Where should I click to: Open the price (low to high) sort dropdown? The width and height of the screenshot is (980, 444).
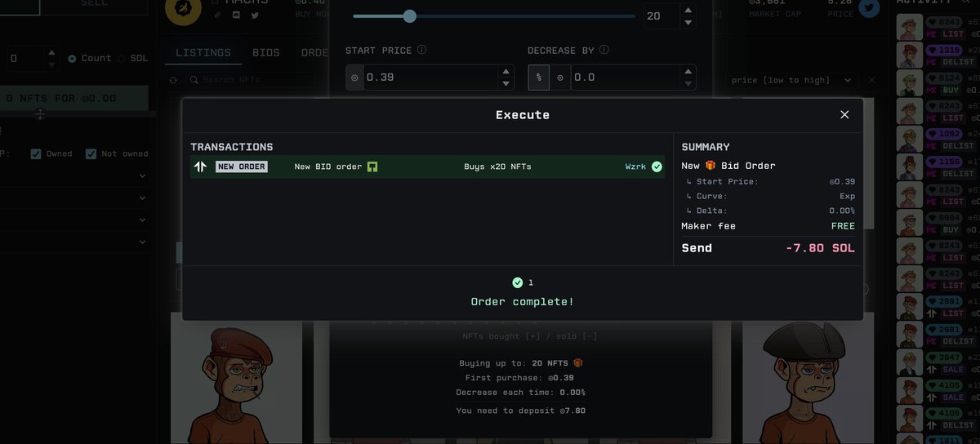pyautogui.click(x=791, y=80)
